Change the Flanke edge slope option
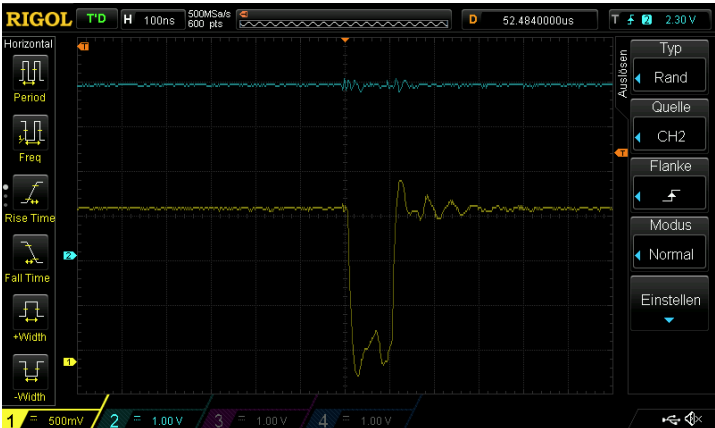Screen dimensions: 715x428 coord(670,185)
